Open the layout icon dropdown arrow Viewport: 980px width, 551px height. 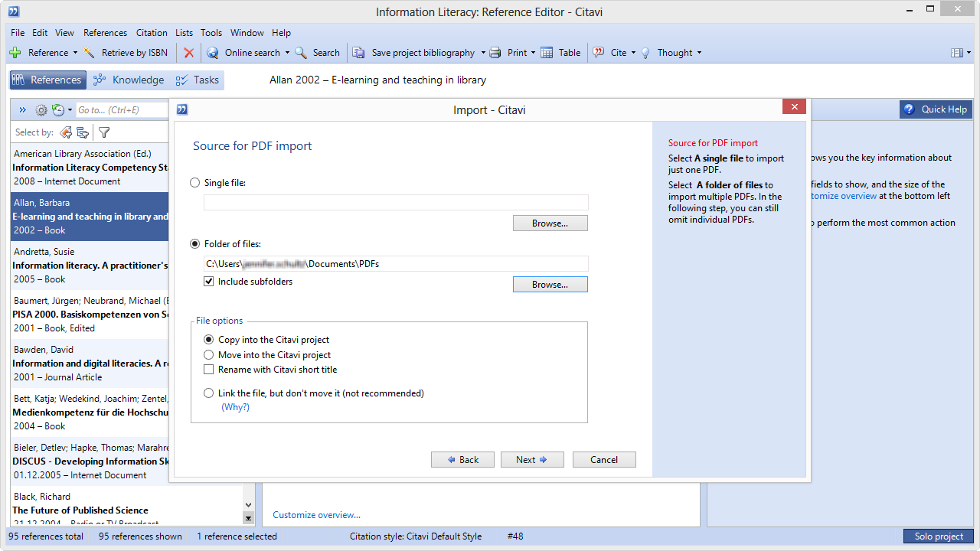(968, 53)
